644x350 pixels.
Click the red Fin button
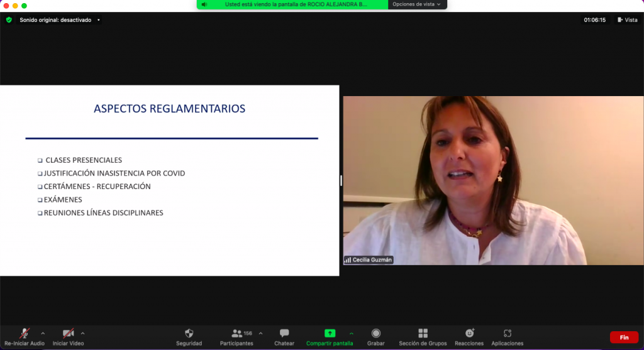click(x=624, y=337)
